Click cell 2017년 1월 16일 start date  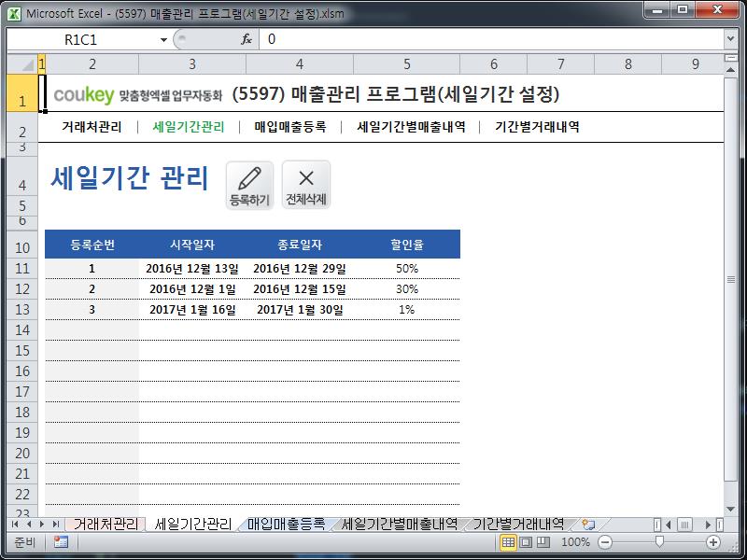192,310
